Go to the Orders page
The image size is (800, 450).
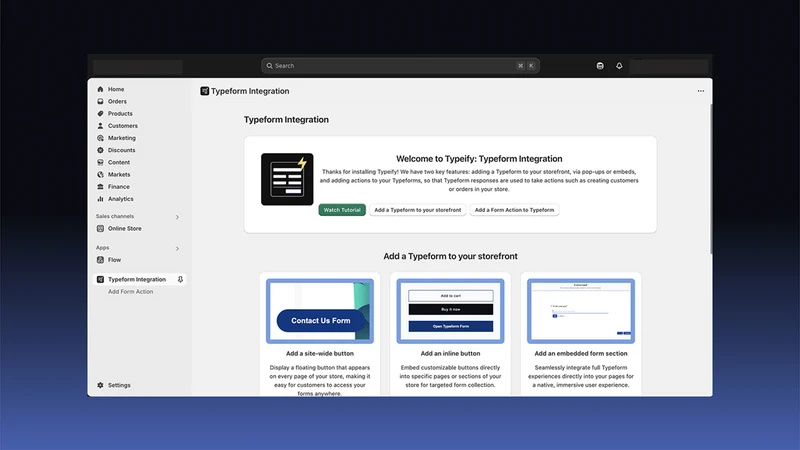coord(117,101)
